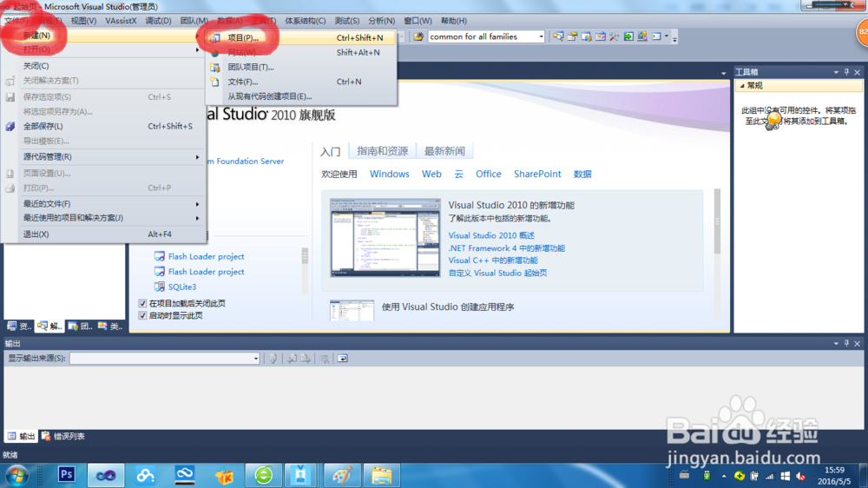Click Find Message in Code icon in Output
Viewport: 868px width, 488px height.
[x=273, y=359]
